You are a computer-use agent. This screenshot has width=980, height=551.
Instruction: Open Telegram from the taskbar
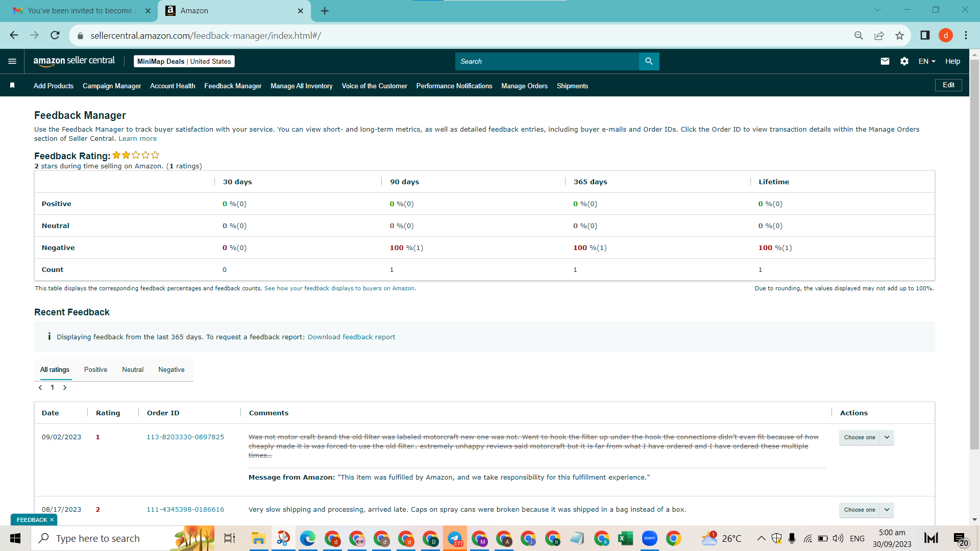click(455, 538)
